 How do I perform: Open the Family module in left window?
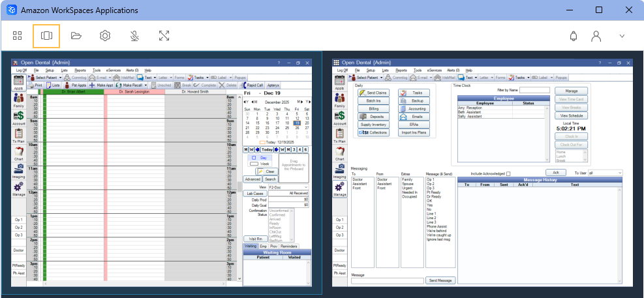(x=18, y=99)
